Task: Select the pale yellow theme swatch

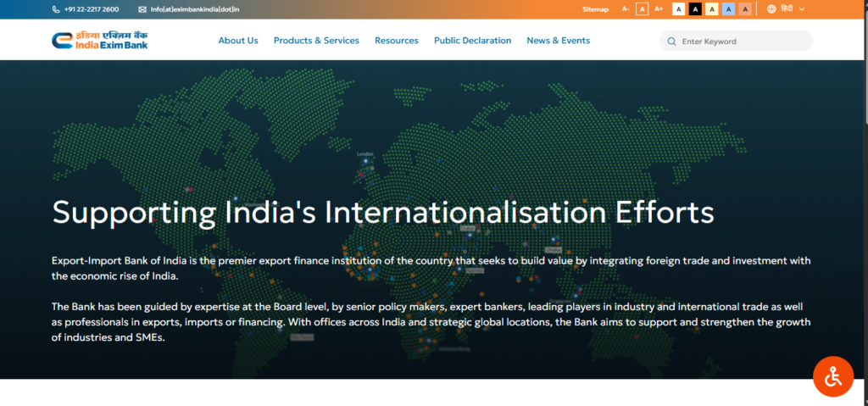Action: 712,8
